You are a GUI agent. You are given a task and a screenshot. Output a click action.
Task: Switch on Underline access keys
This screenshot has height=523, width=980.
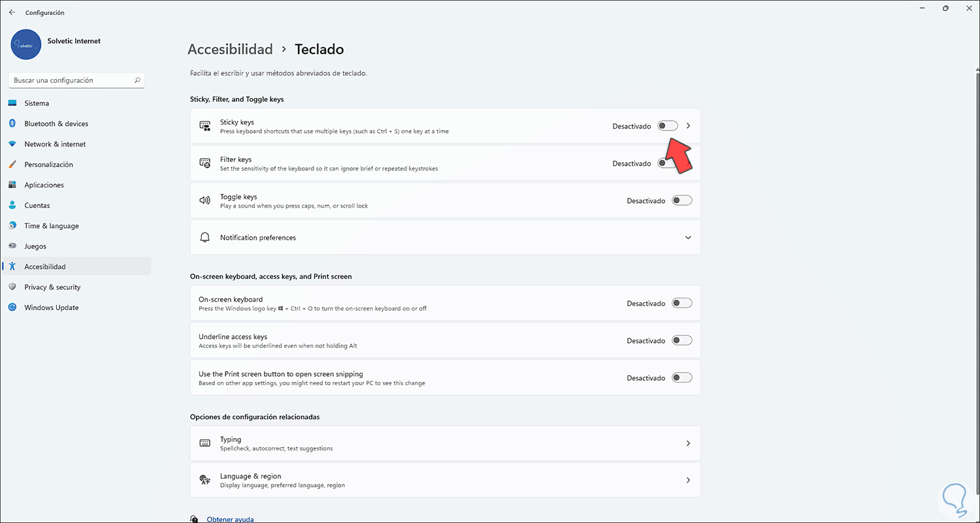click(681, 340)
